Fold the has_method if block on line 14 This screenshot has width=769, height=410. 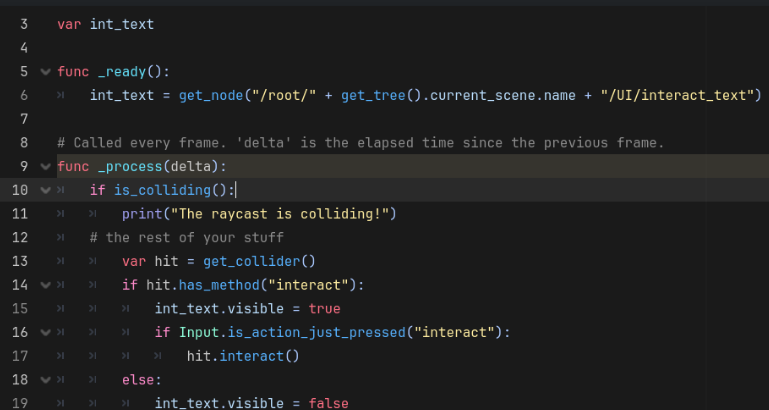(x=46, y=285)
